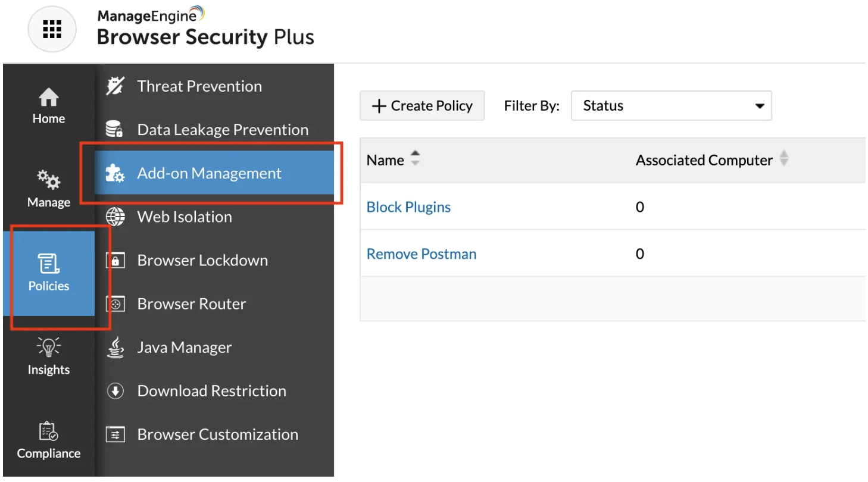Select Add-on Management menu item
This screenshot has height=482, width=868.
[214, 173]
